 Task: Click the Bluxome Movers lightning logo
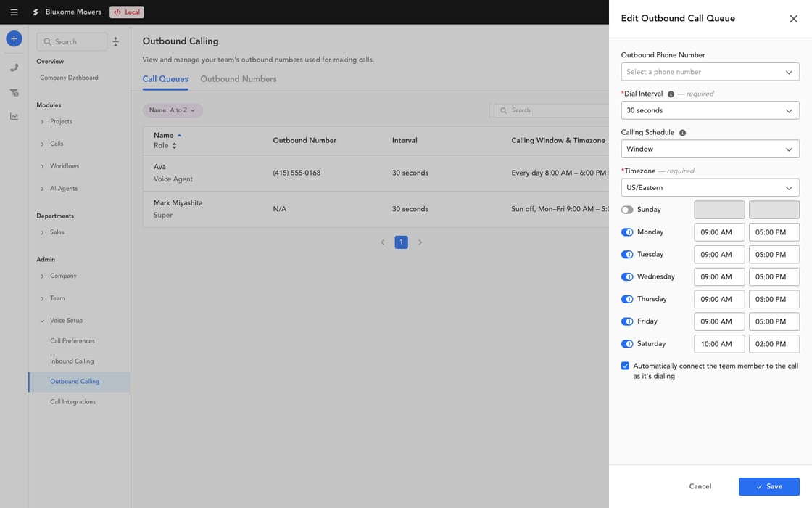36,12
